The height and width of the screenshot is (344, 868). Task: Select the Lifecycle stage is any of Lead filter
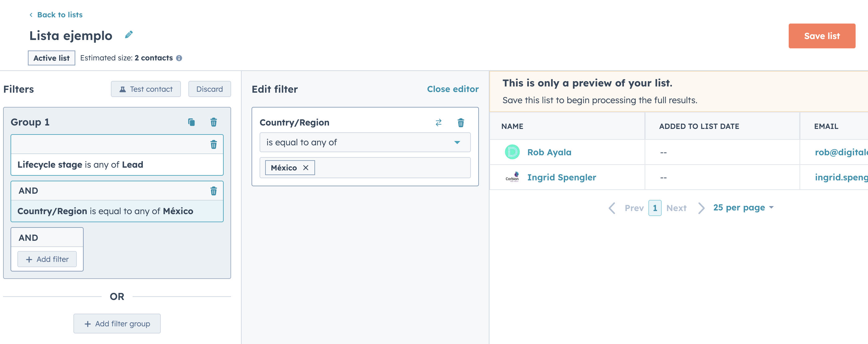pyautogui.click(x=117, y=165)
